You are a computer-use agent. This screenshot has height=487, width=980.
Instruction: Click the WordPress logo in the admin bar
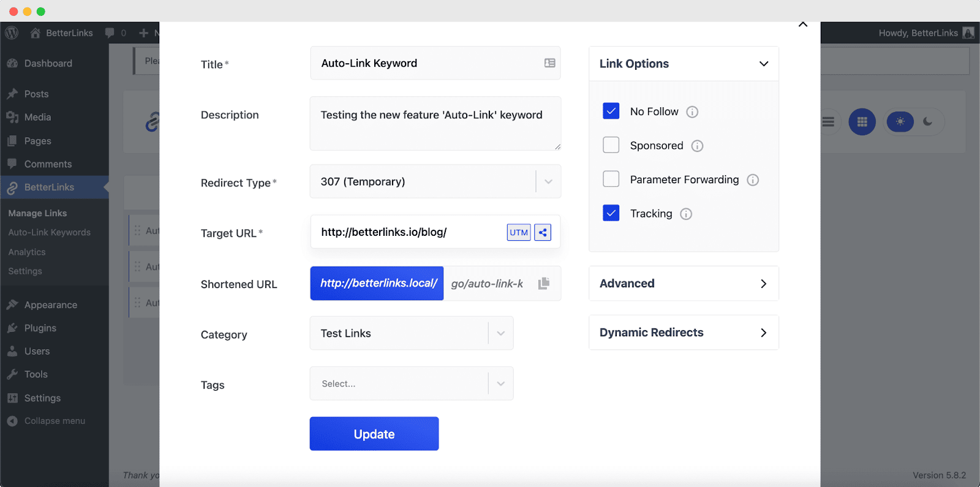12,33
